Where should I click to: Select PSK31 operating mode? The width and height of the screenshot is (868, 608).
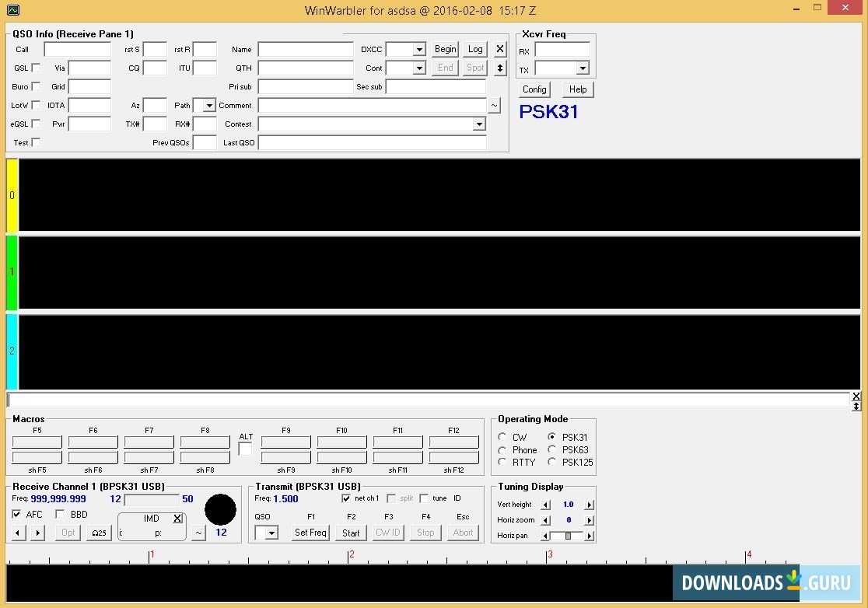(552, 436)
